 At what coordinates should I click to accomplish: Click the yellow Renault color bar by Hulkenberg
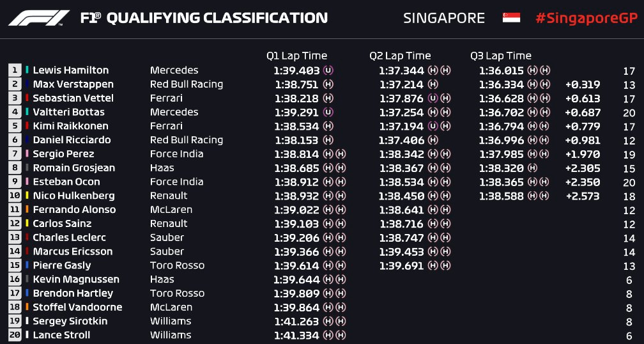tap(27, 196)
